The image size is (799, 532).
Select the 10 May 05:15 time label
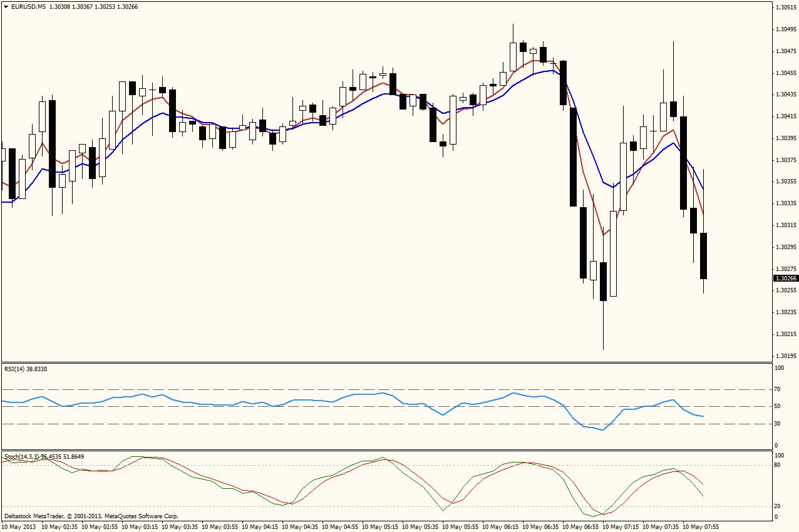coord(380,527)
